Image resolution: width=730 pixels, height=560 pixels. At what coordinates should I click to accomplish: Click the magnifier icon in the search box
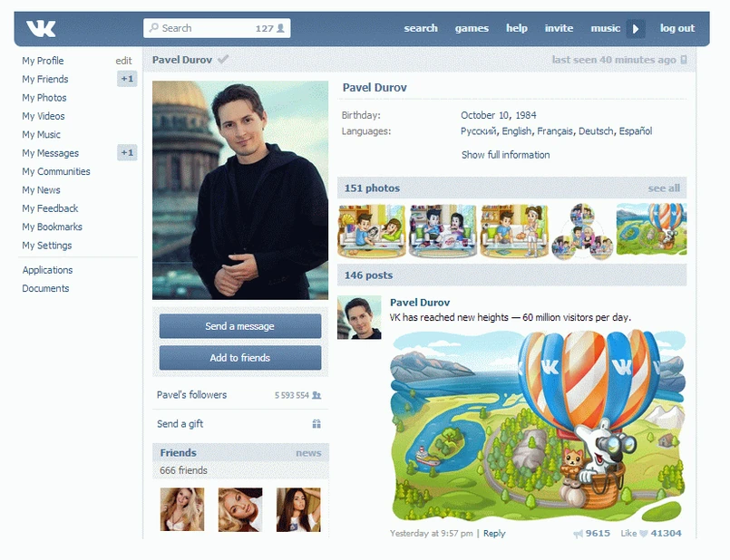pyautogui.click(x=153, y=28)
